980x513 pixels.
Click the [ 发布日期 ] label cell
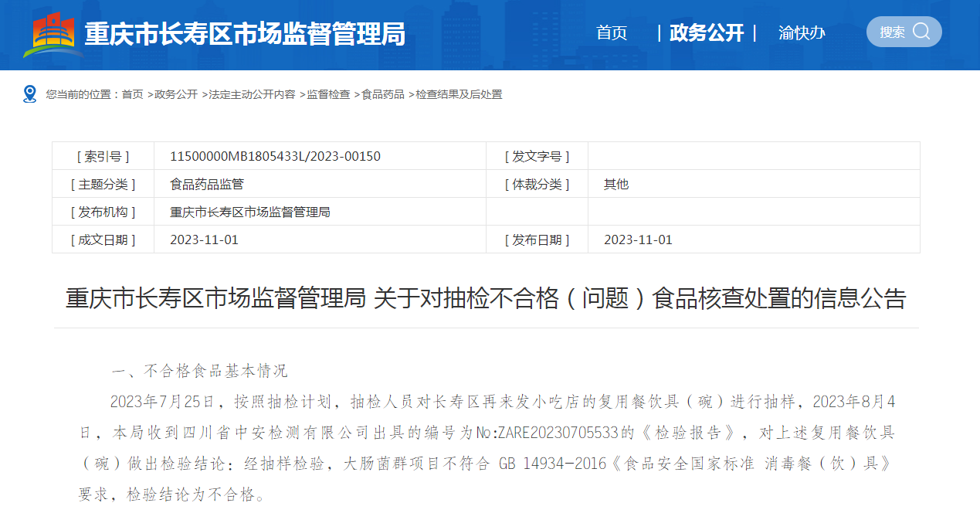tap(537, 240)
